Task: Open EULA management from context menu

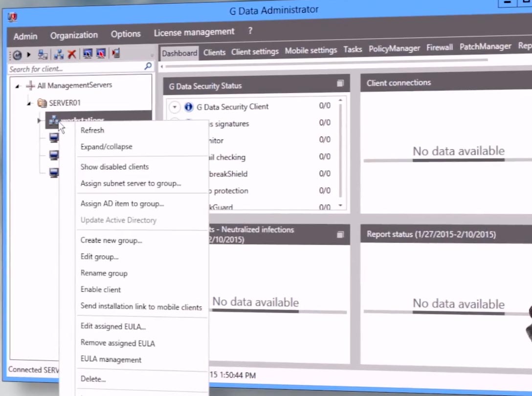Action: (111, 359)
